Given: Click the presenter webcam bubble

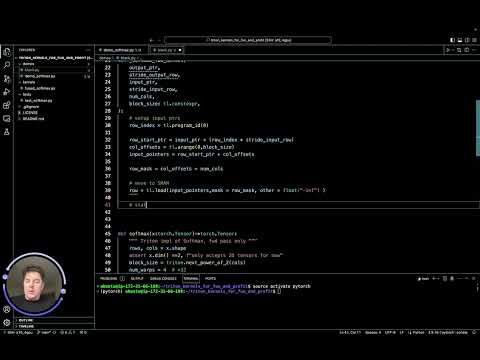Looking at the screenshot, I should [35, 284].
